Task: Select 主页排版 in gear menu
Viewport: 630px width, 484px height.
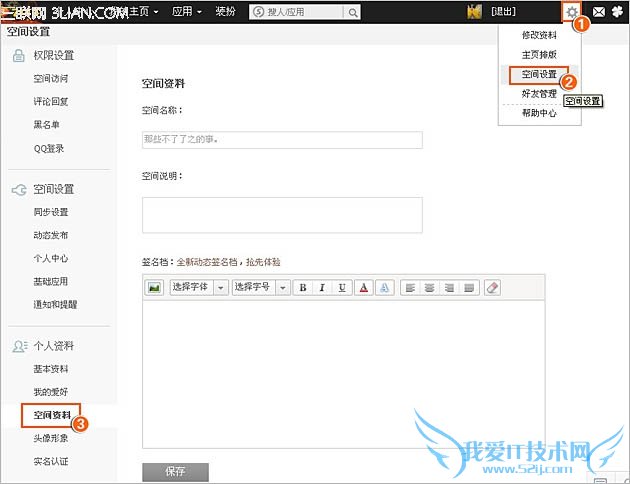Action: [x=539, y=54]
